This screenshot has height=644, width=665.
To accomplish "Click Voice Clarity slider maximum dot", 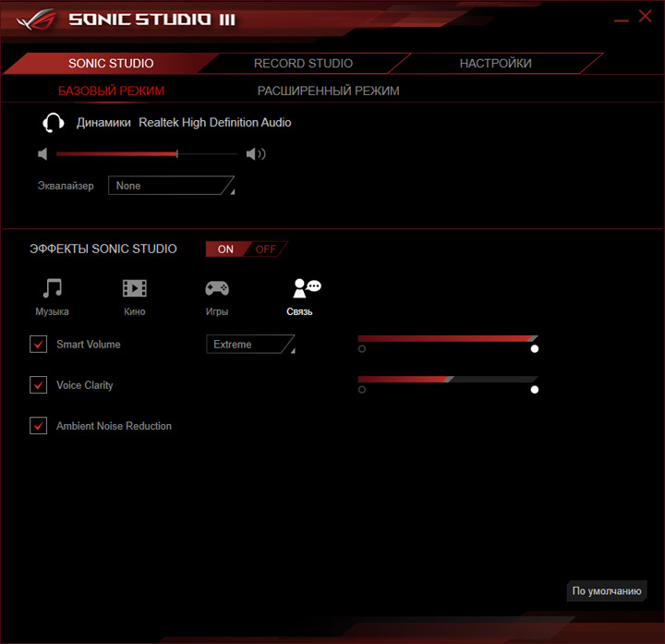I will 535,390.
